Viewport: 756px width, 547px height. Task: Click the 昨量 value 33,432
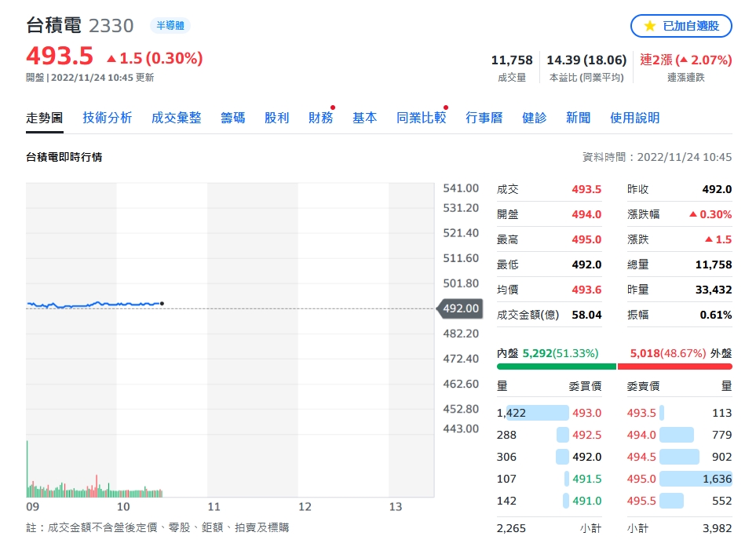[714, 290]
